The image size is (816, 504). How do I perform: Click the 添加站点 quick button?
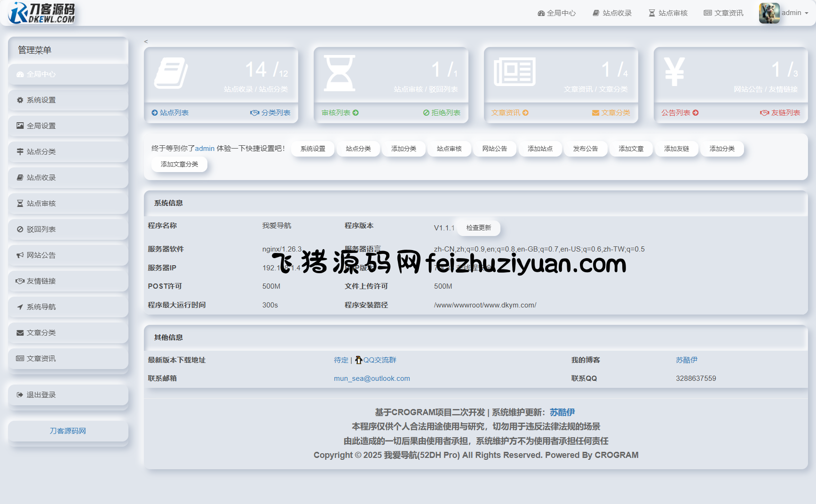tap(540, 149)
